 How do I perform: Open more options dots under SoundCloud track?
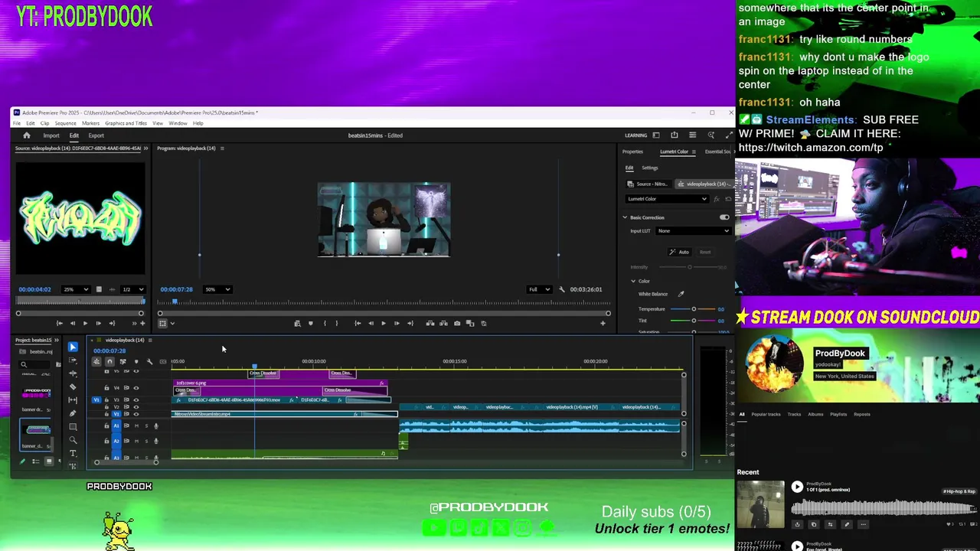864,524
